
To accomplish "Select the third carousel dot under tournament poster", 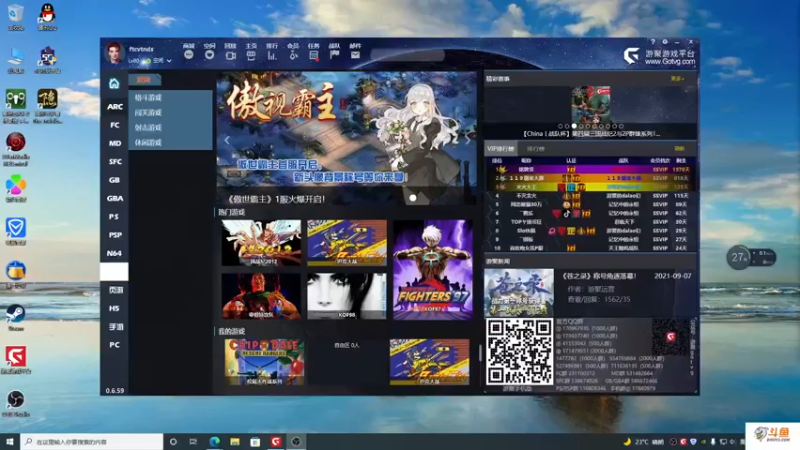I will tap(574, 126).
